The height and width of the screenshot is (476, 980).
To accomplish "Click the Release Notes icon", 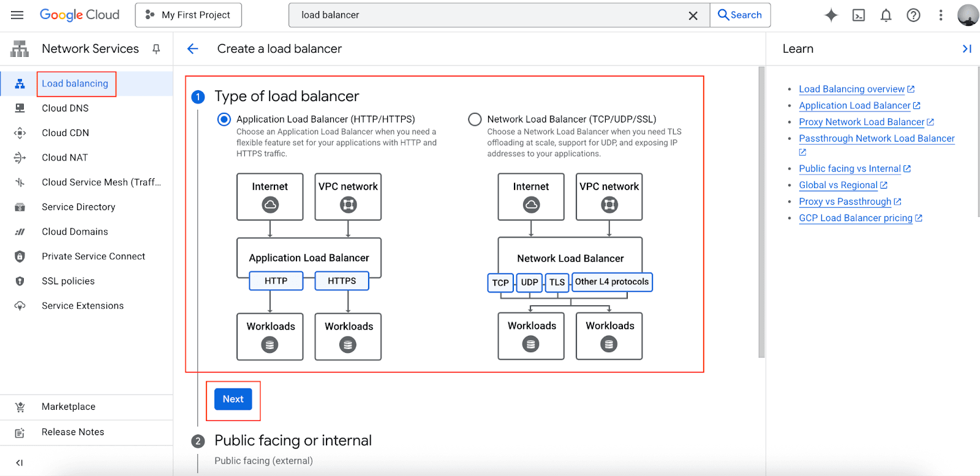I will [x=20, y=433].
